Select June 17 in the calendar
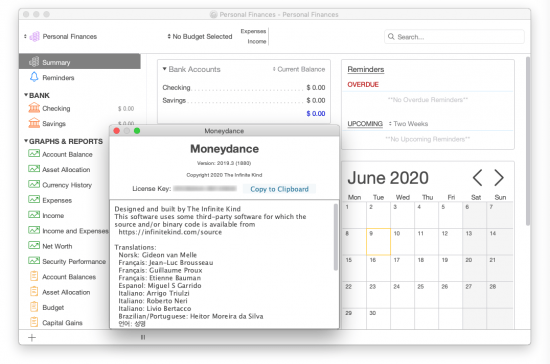This screenshot has width=550, height=364. pyautogui.click(x=402, y=268)
